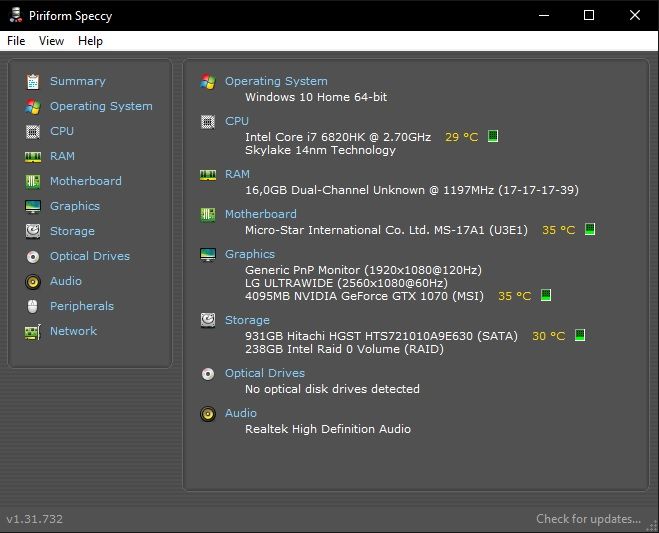
Task: Click the Motherboard heading link in summary
Action: 261,214
